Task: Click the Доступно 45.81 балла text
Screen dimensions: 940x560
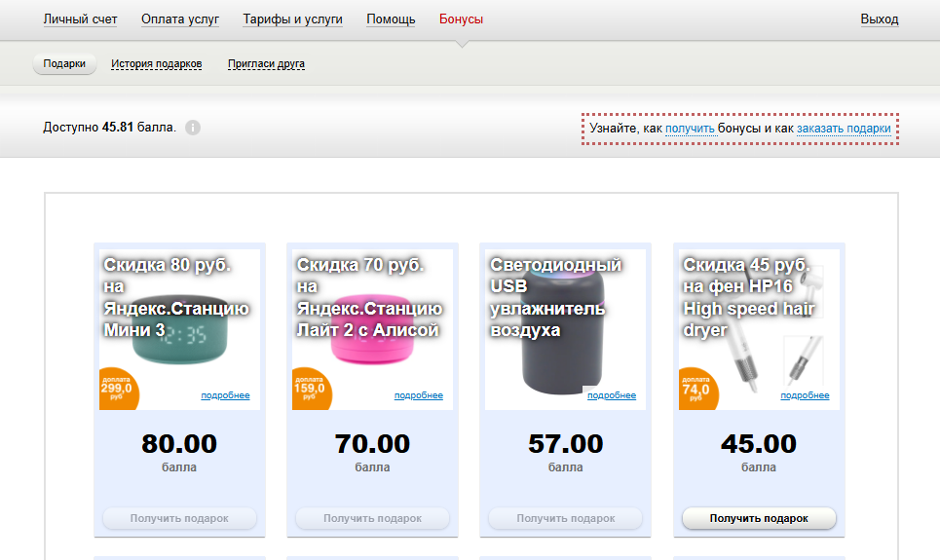Action: tap(110, 128)
